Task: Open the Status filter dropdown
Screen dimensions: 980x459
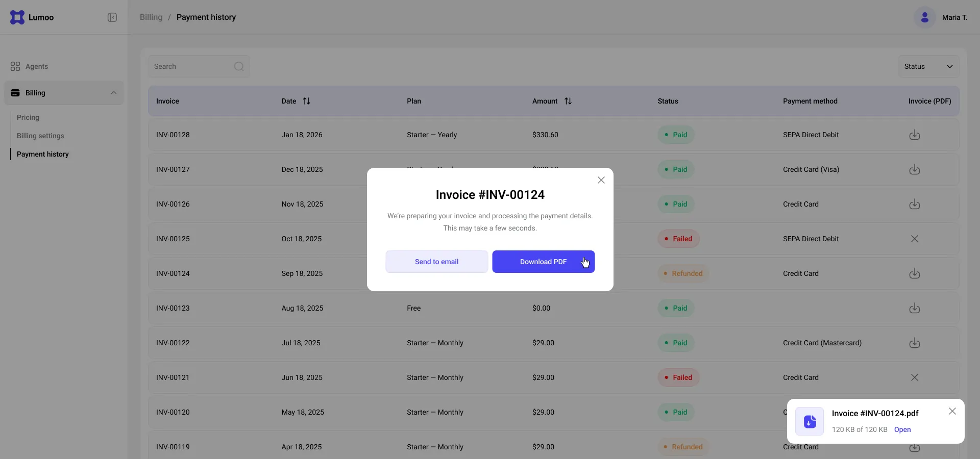Action: point(928,66)
